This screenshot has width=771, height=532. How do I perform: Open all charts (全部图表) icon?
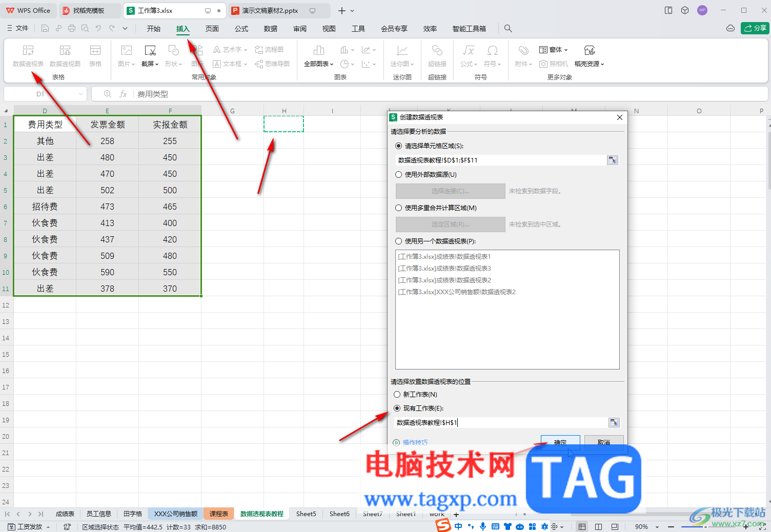(x=318, y=55)
